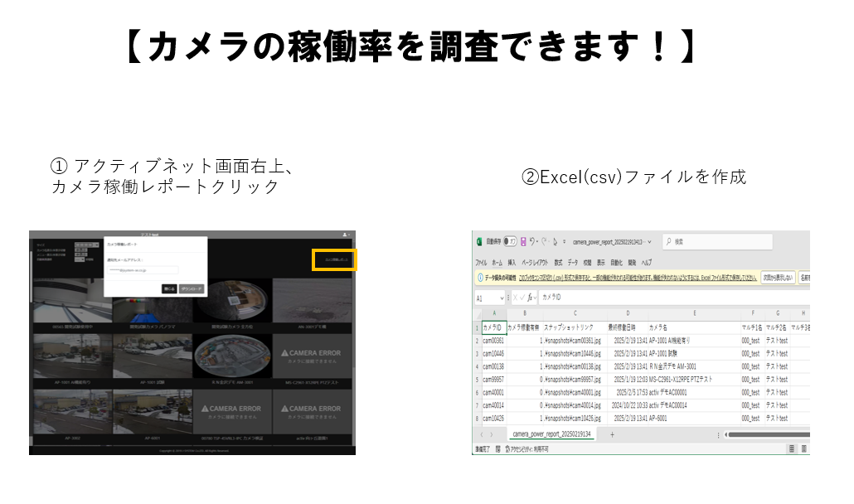Screen dimensions: 854x504
Task: Open the 校閲 ribbon tab
Action: point(587,262)
